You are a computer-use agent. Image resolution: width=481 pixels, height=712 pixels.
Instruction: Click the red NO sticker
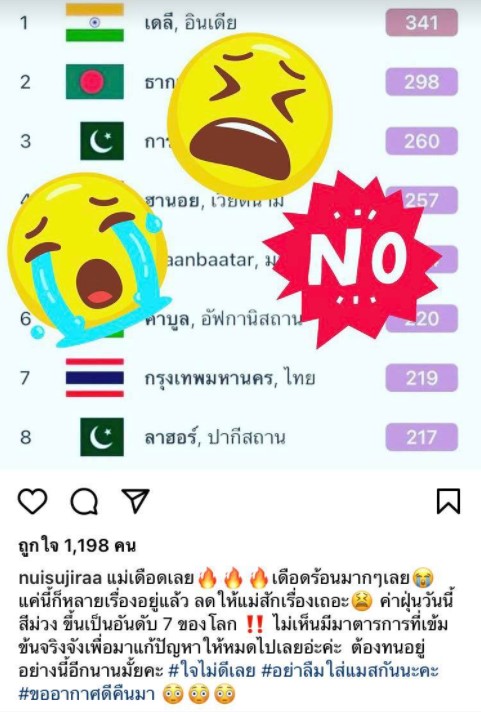(x=352, y=260)
